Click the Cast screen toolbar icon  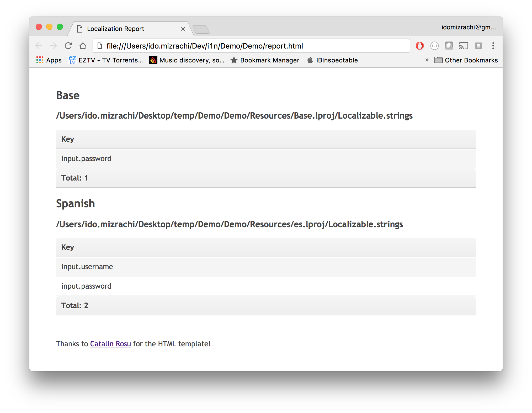coord(464,46)
